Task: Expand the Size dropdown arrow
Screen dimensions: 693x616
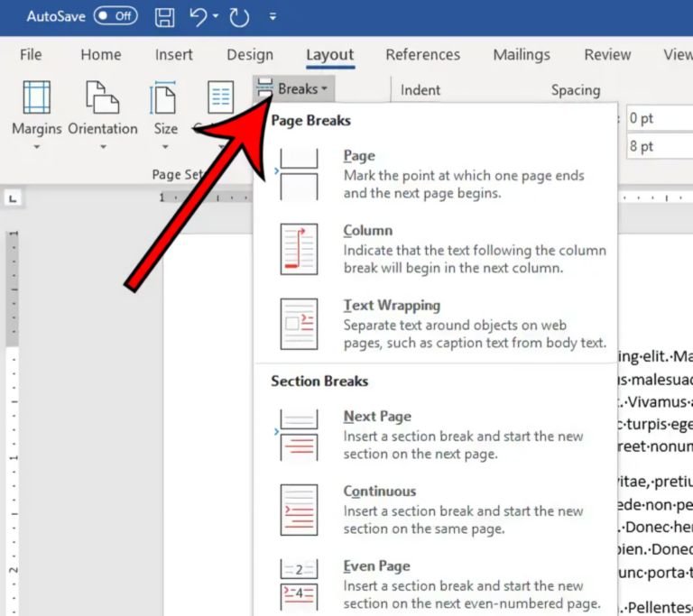Action: tap(165, 147)
